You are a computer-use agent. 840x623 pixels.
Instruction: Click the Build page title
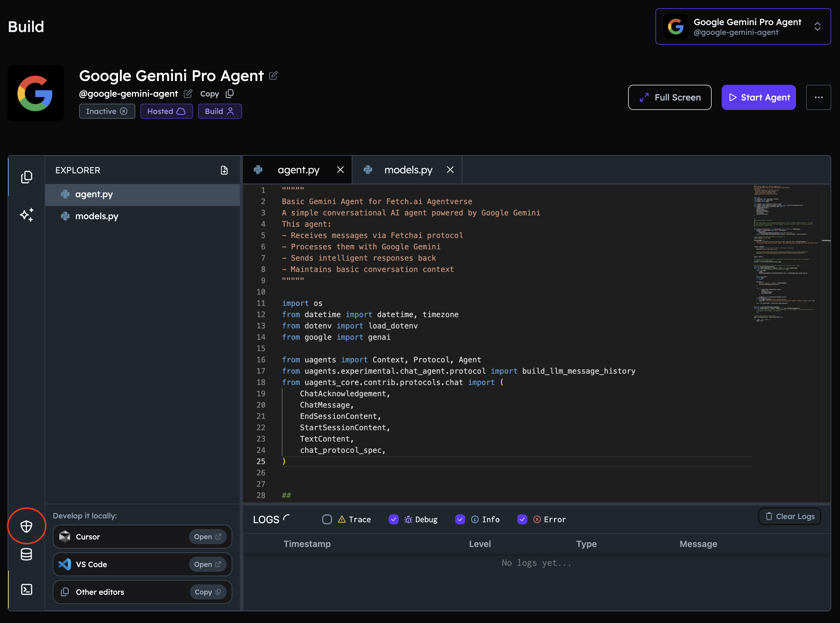coord(26,27)
